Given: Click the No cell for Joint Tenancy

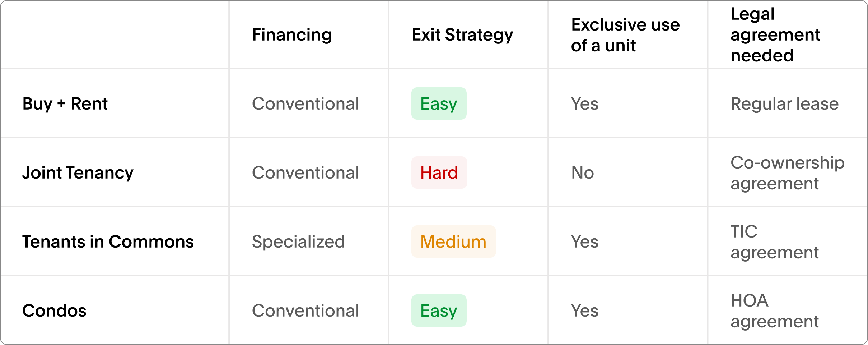Looking at the screenshot, I should pyautogui.click(x=583, y=173).
